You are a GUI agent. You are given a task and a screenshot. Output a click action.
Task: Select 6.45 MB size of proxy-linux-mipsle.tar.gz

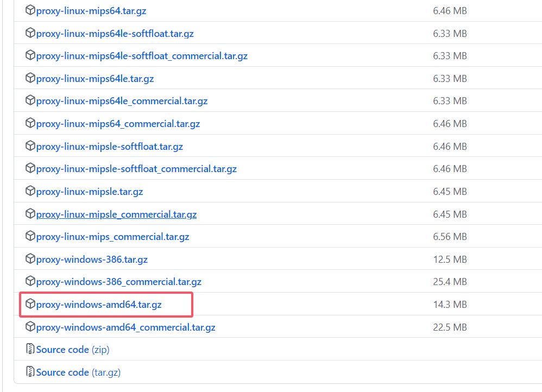pos(450,192)
